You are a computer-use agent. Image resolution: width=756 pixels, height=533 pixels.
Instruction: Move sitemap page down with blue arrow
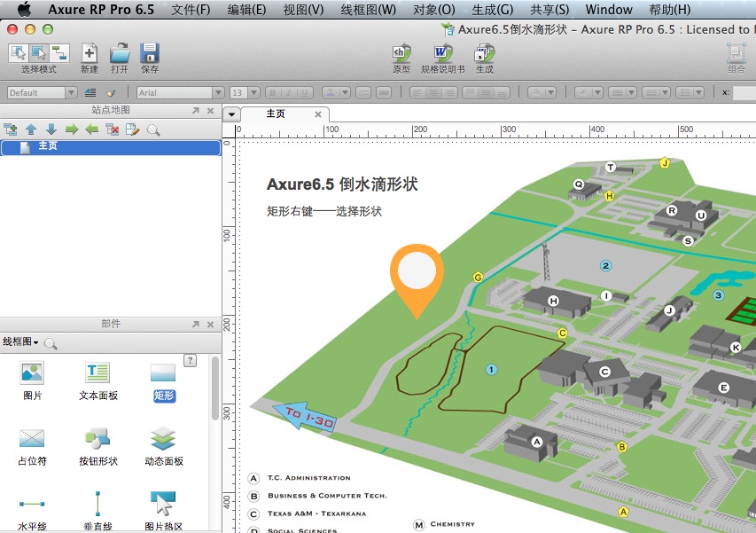51,129
